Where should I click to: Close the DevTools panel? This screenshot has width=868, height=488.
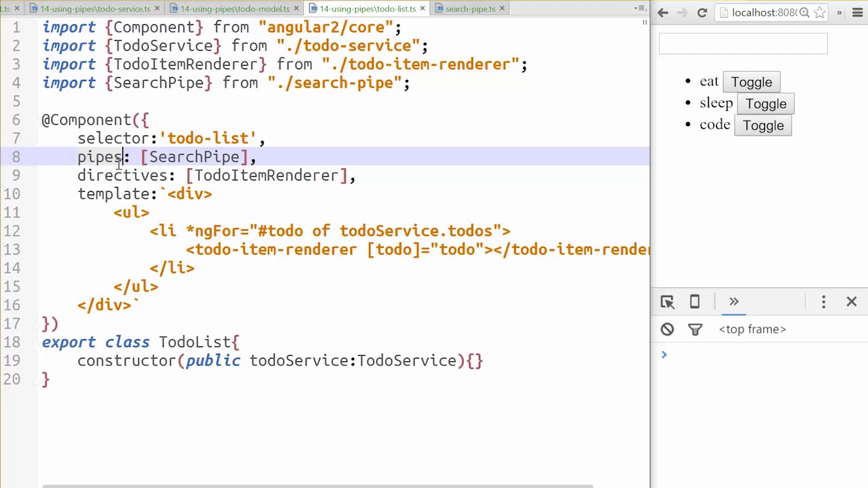852,302
